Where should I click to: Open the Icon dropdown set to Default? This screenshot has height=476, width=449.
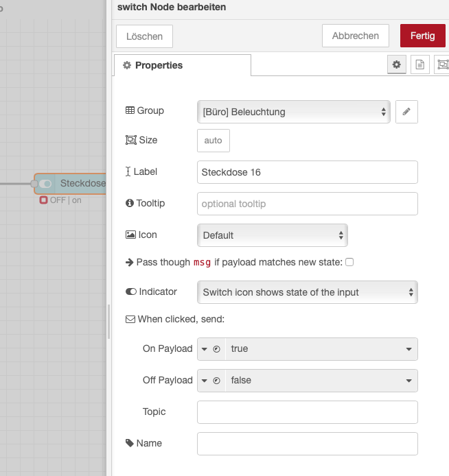pyautogui.click(x=272, y=235)
